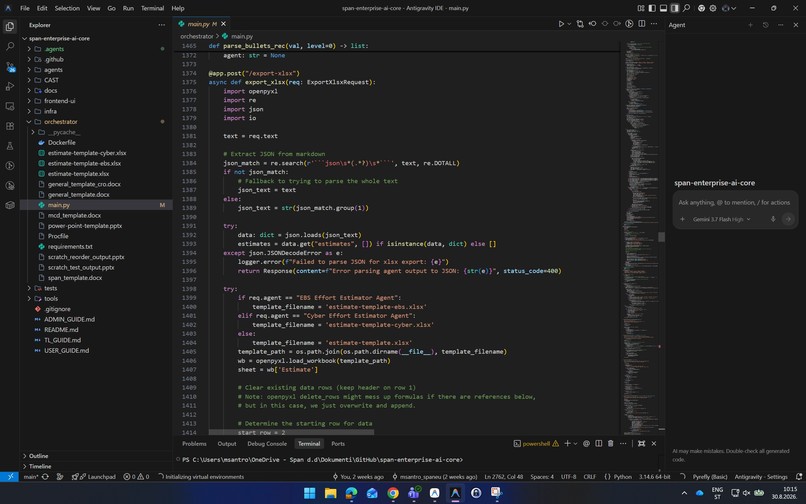806x504 pixels.
Task: Click the send arrow in Agent input
Action: 787,219
